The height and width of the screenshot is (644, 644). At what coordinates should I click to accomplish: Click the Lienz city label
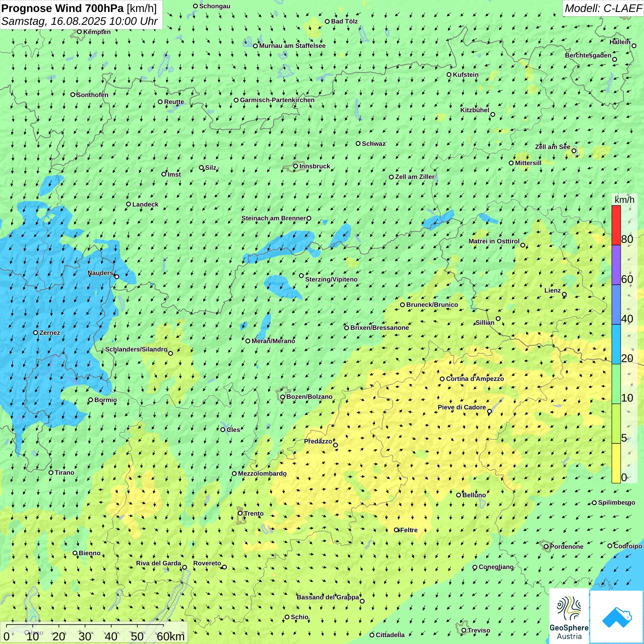click(552, 290)
